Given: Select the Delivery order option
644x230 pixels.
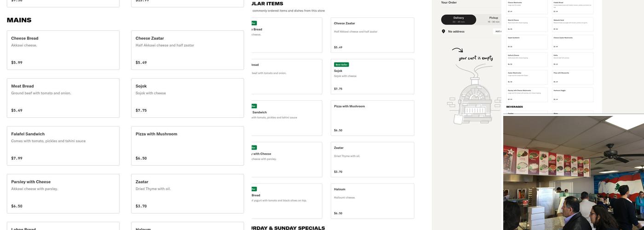Looking at the screenshot, I should pyautogui.click(x=459, y=19).
